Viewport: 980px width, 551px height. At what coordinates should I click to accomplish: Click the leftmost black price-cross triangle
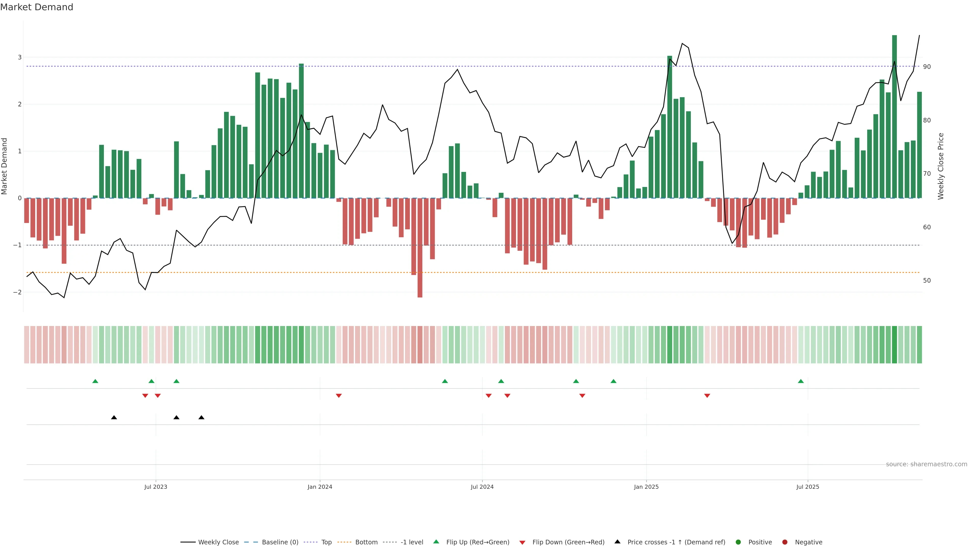(x=114, y=418)
